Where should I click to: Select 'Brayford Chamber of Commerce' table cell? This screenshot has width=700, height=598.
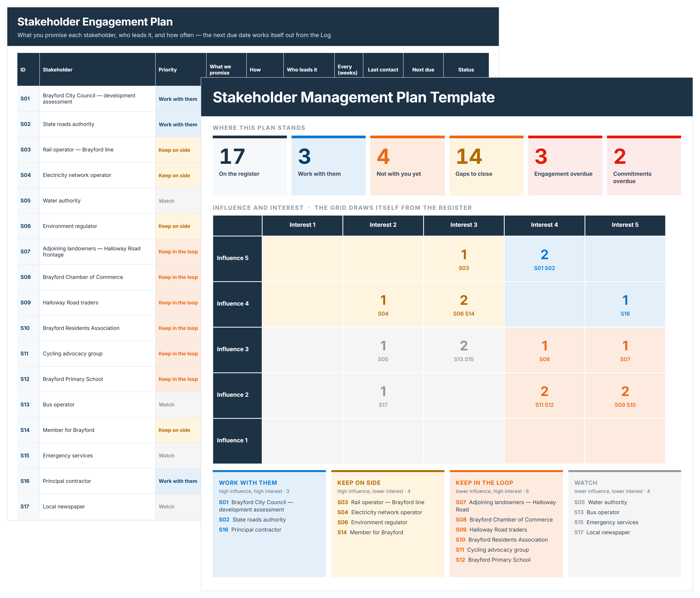(97, 277)
